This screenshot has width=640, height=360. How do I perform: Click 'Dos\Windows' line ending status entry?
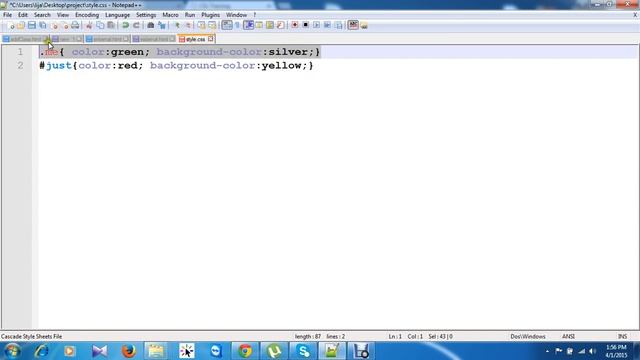528,336
